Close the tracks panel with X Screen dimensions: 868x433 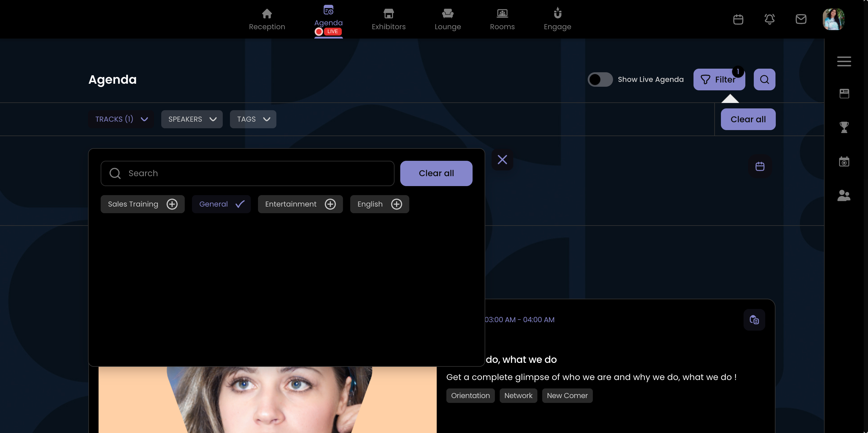pyautogui.click(x=502, y=160)
